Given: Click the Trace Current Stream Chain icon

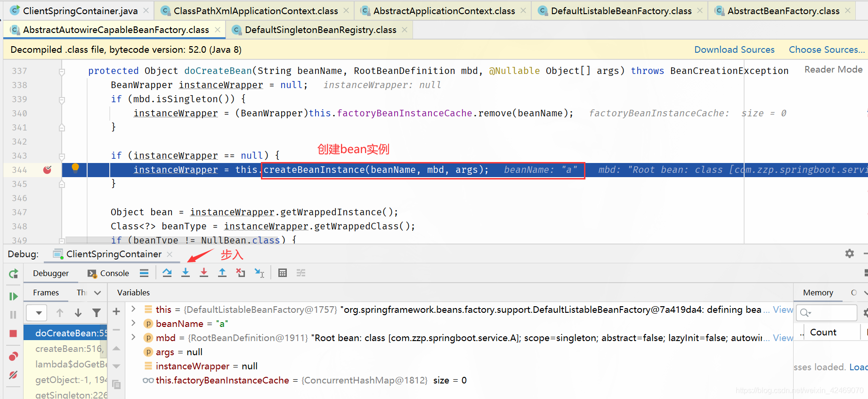Looking at the screenshot, I should (301, 273).
